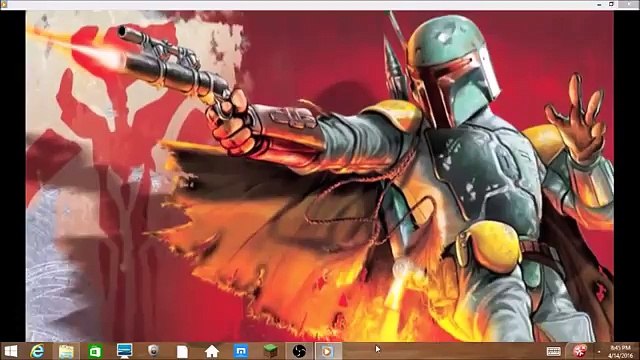The width and height of the screenshot is (640, 360).
Task: Click the red snowflake tray icon
Action: [x=580, y=351]
